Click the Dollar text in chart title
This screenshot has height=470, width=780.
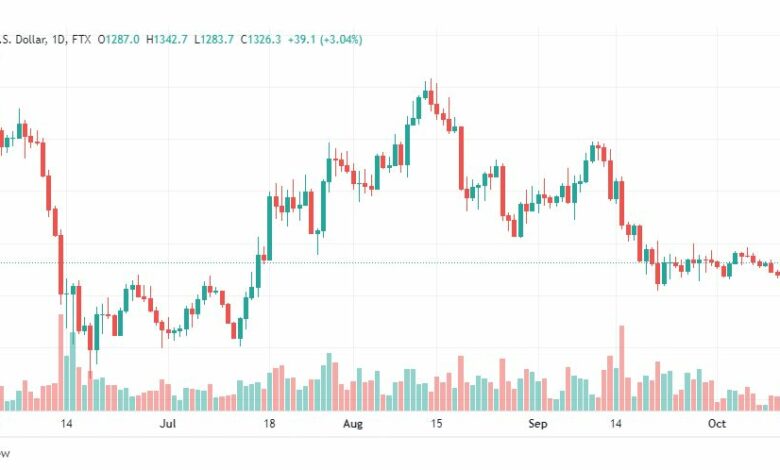pos(31,39)
